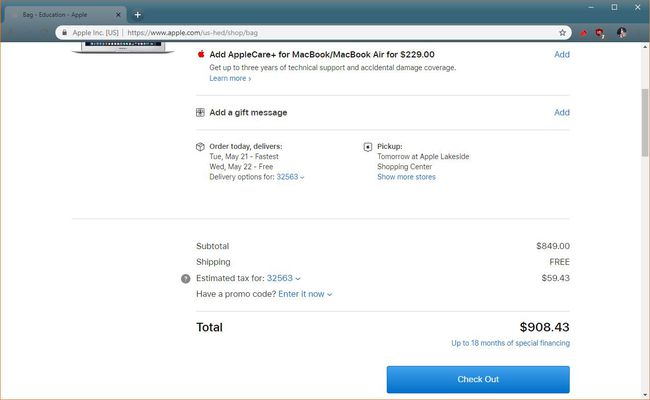Click the Apple Store pickup icon
Viewport: 650px width, 400px height.
click(x=368, y=147)
